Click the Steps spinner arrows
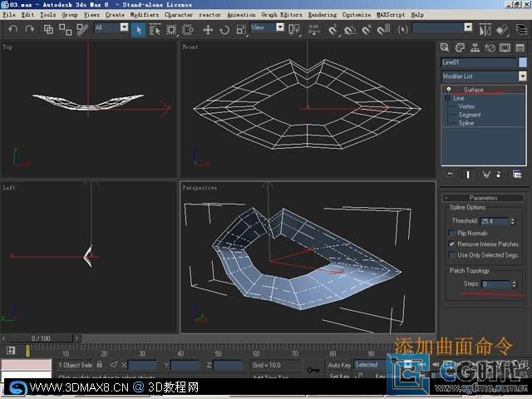 click(x=514, y=284)
